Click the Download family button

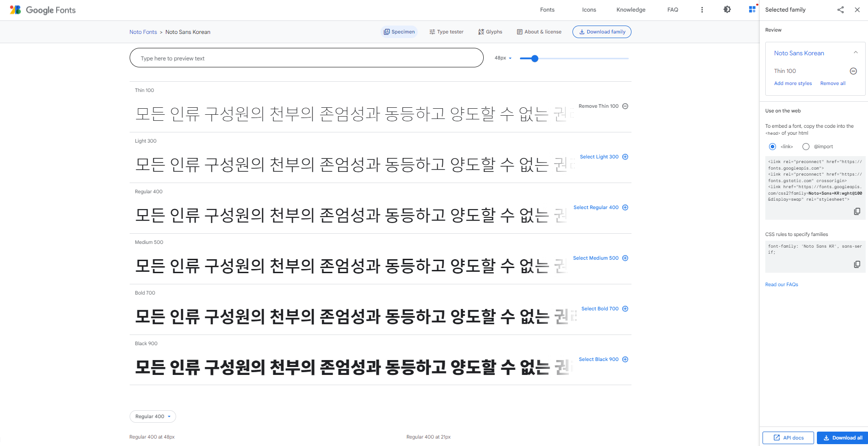(x=602, y=32)
